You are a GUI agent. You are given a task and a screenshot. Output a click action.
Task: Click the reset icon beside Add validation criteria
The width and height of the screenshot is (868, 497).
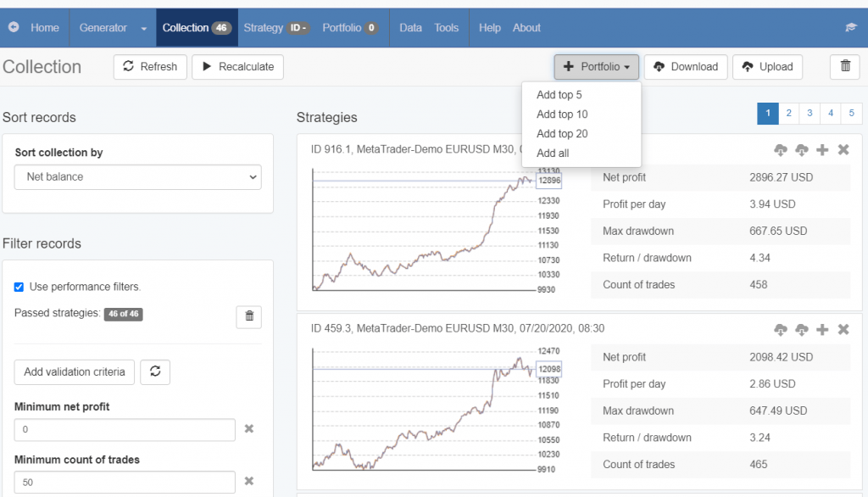(x=155, y=371)
